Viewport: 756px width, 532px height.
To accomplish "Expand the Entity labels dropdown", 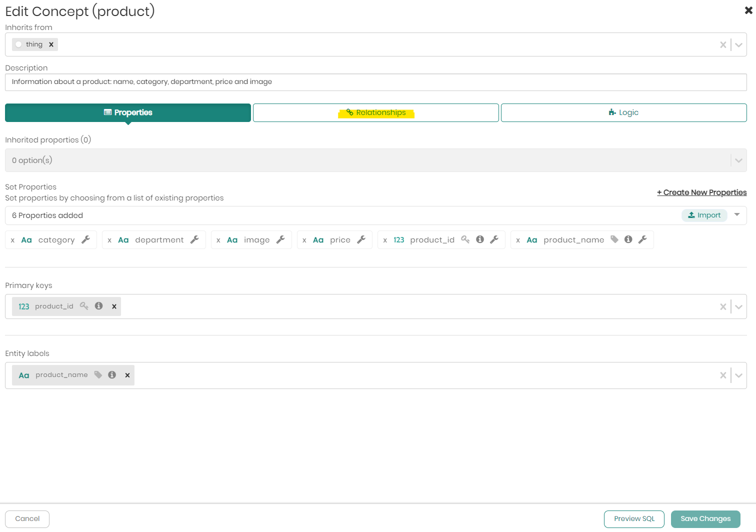I will tap(738, 375).
